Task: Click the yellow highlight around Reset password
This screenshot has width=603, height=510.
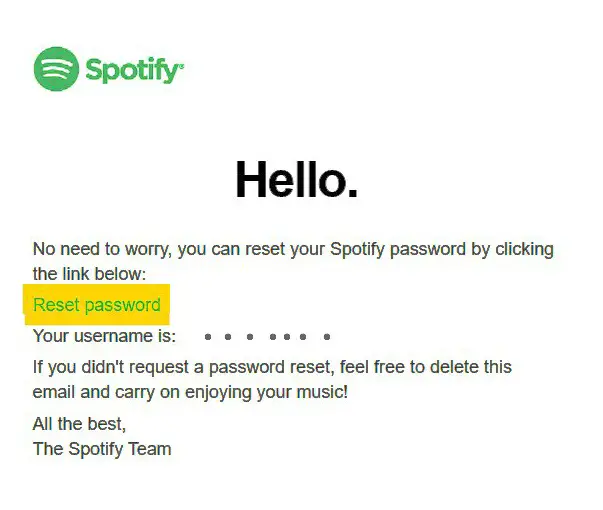Action: (97, 305)
